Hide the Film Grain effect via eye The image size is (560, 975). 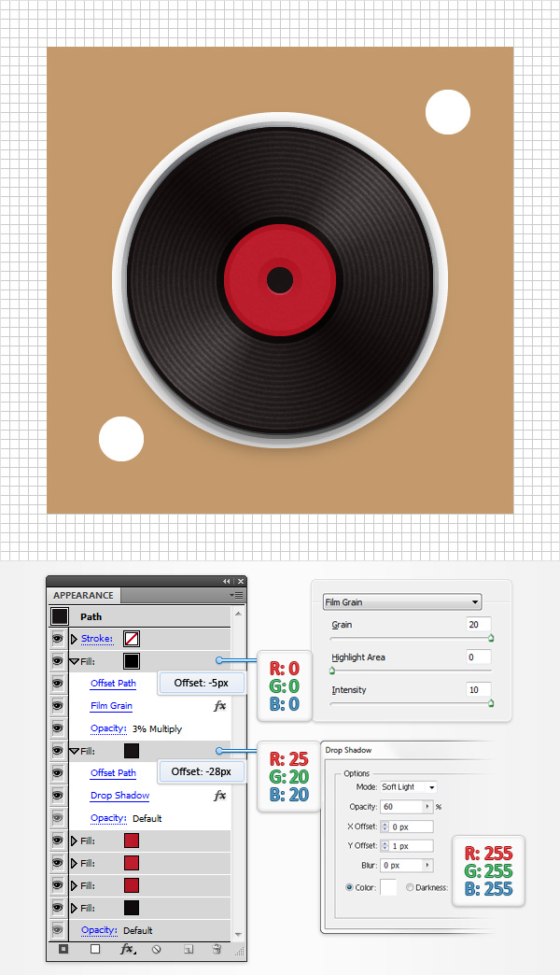point(58,706)
